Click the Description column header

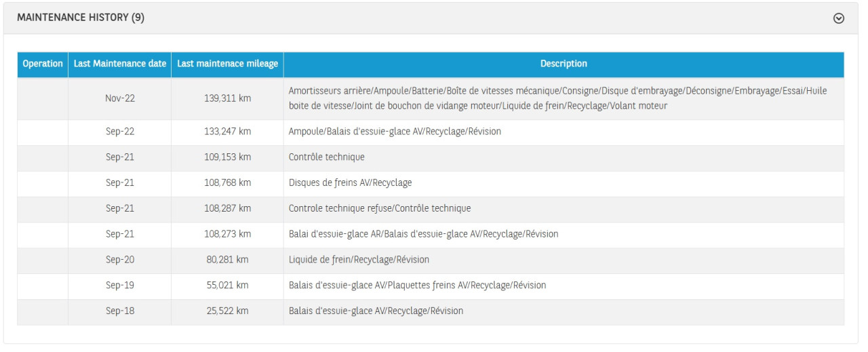tap(564, 64)
